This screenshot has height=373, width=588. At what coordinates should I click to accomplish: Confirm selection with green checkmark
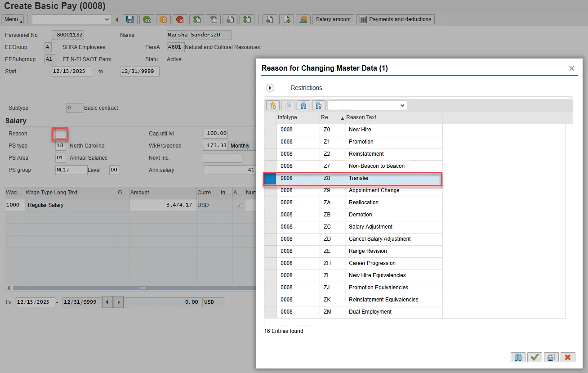click(534, 357)
